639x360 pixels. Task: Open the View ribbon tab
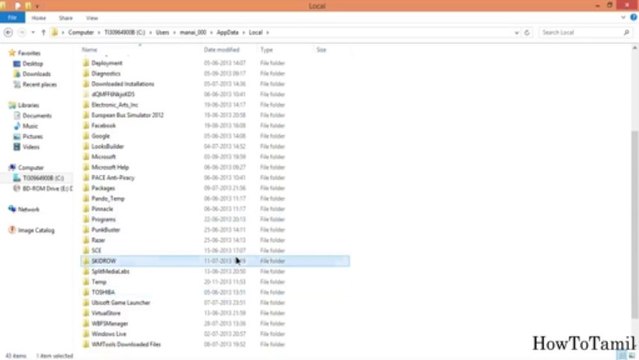coord(92,18)
